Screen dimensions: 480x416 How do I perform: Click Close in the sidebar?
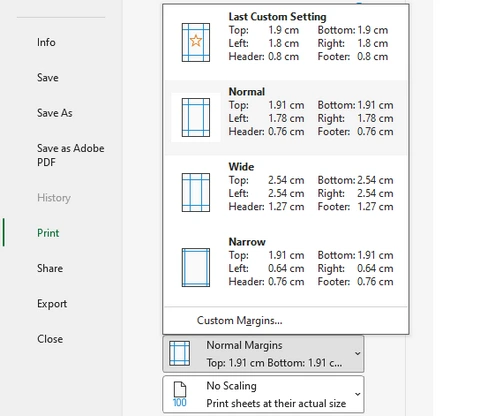click(50, 339)
